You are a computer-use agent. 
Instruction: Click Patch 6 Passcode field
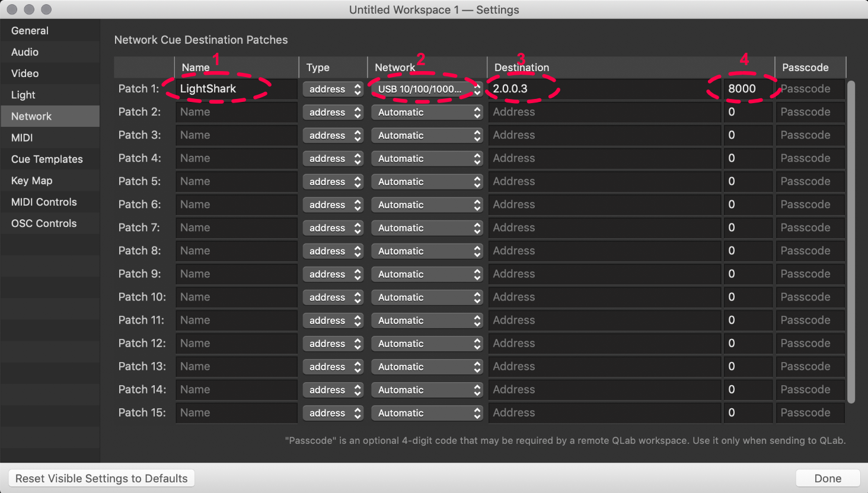(810, 204)
